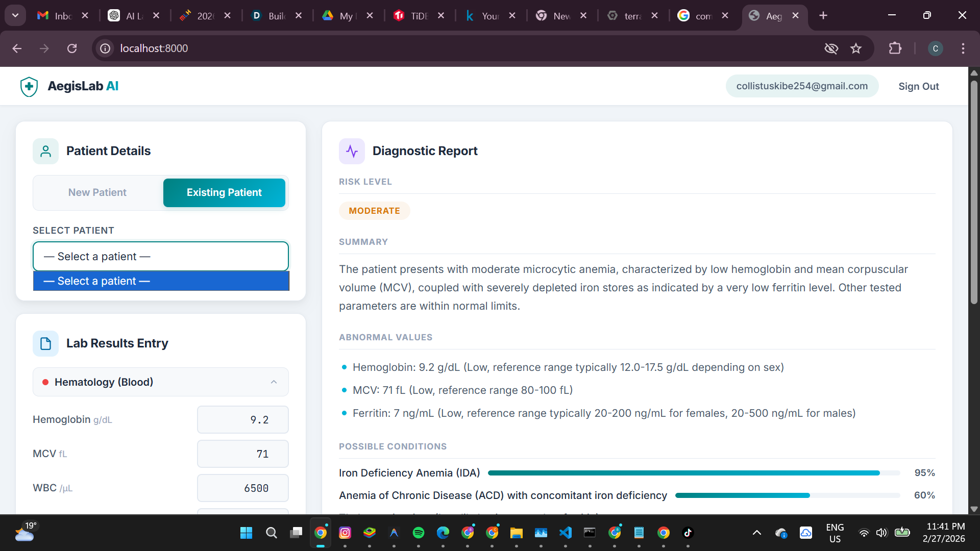Reload the page with refresh icon

coord(72,48)
